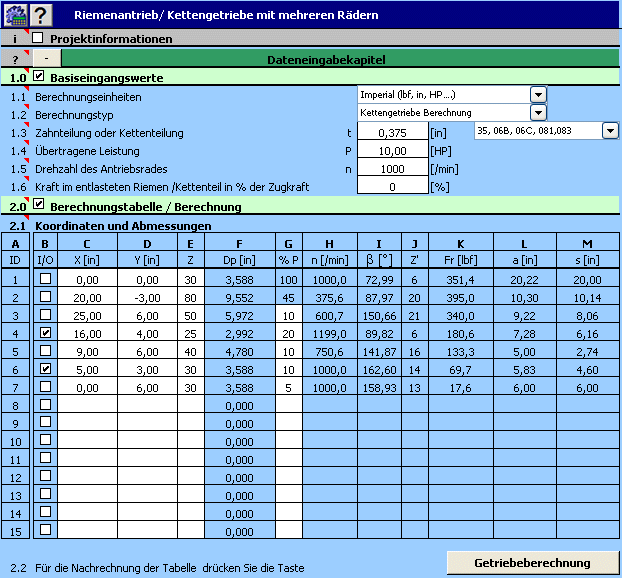Click the empty % P cell in row 11
622x578 pixels.
point(289,459)
